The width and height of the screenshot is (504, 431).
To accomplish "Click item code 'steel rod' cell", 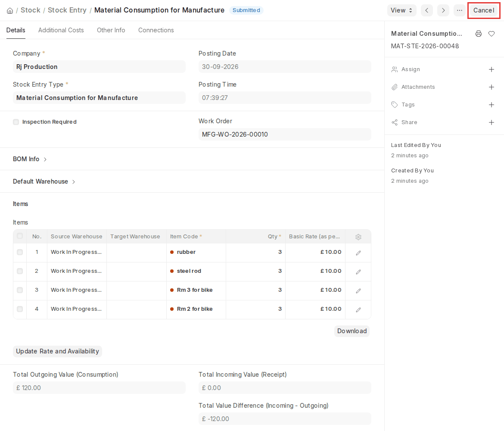I will pos(196,272).
